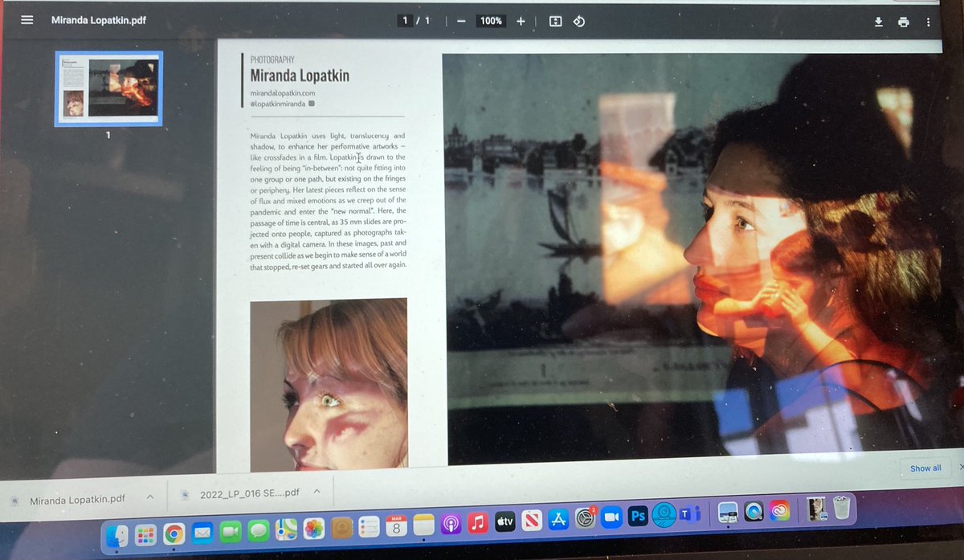Expand the 2022_LP_016 SE....pdf download options chevron
This screenshot has width=964, height=560.
point(317,491)
